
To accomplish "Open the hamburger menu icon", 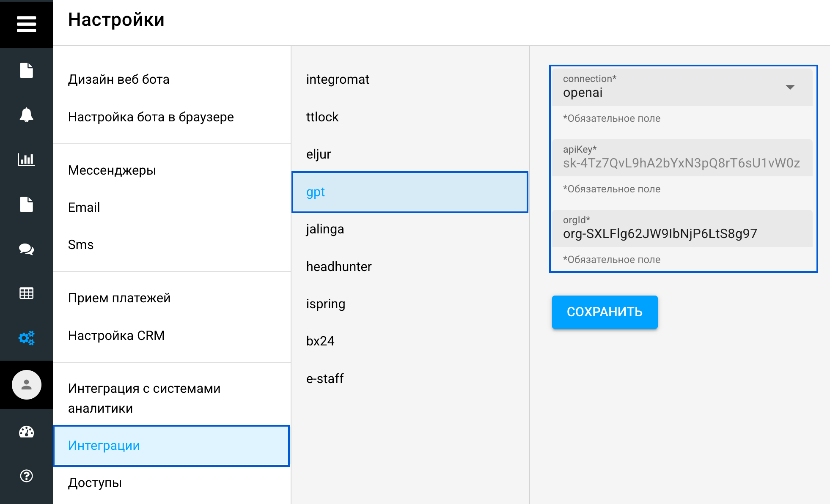I will [26, 24].
